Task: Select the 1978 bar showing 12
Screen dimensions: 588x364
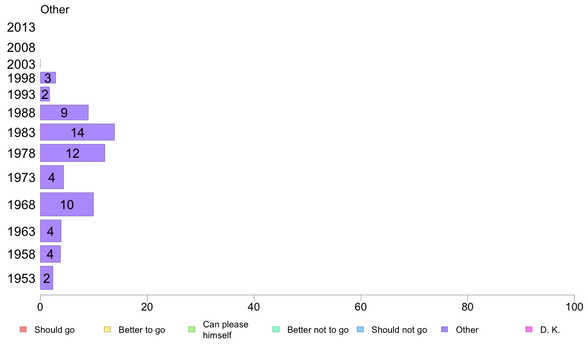Action: (x=72, y=153)
